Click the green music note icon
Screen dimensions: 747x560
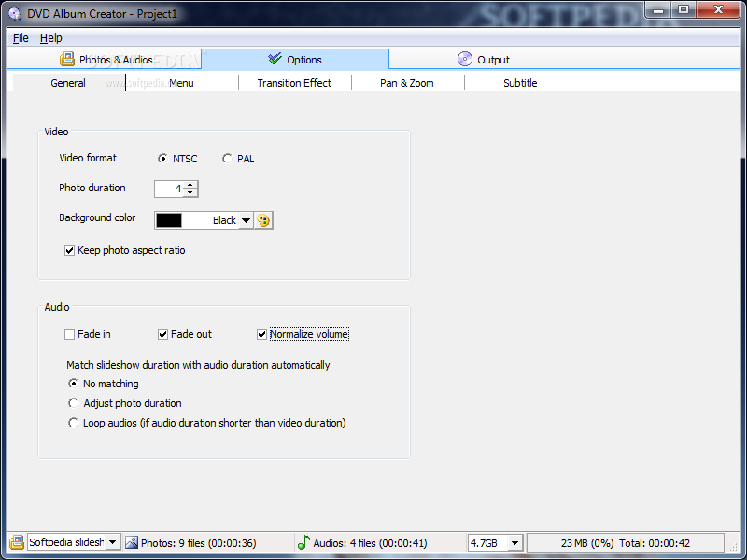coord(303,542)
